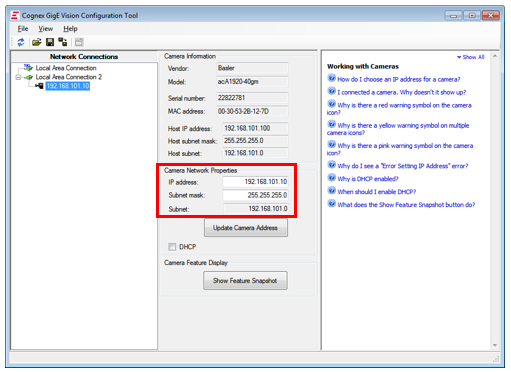Click help icon for Why is DHCP enabled
This screenshot has height=372, width=511.
[x=331, y=178]
